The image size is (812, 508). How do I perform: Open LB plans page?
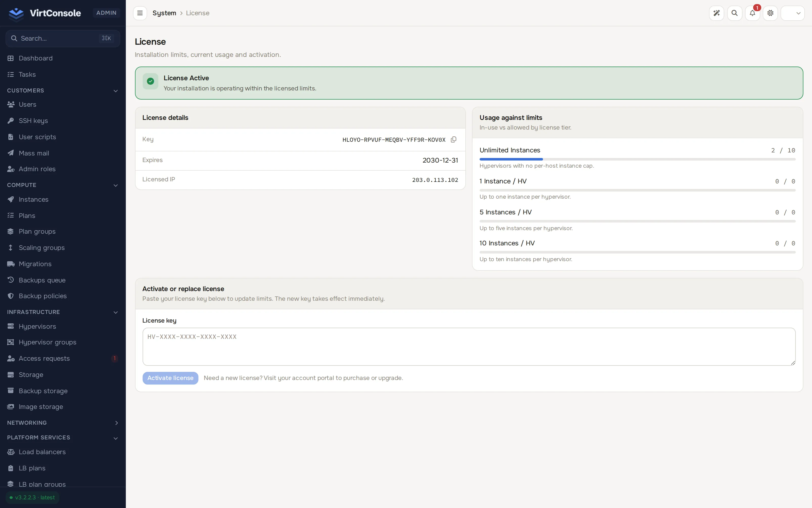pyautogui.click(x=63, y=468)
